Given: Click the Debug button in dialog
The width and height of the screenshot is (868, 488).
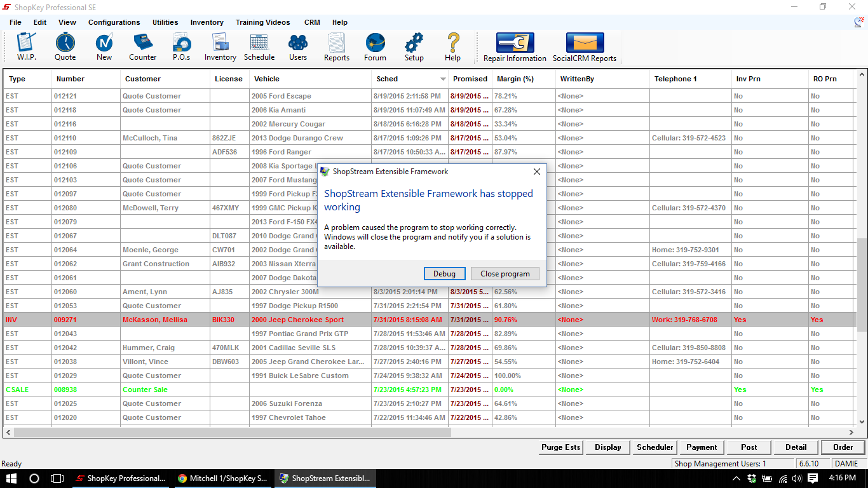Looking at the screenshot, I should [444, 274].
